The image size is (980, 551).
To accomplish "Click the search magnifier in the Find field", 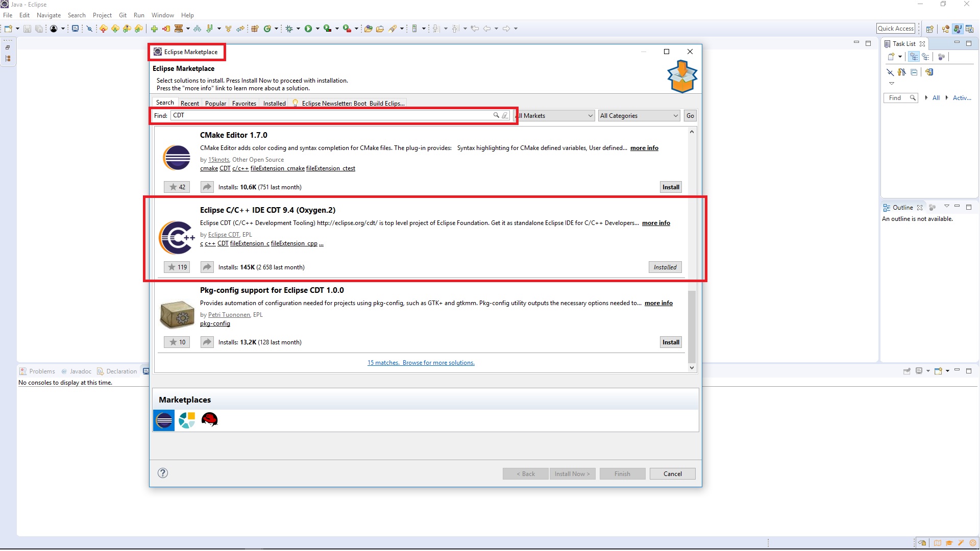I will coord(496,115).
